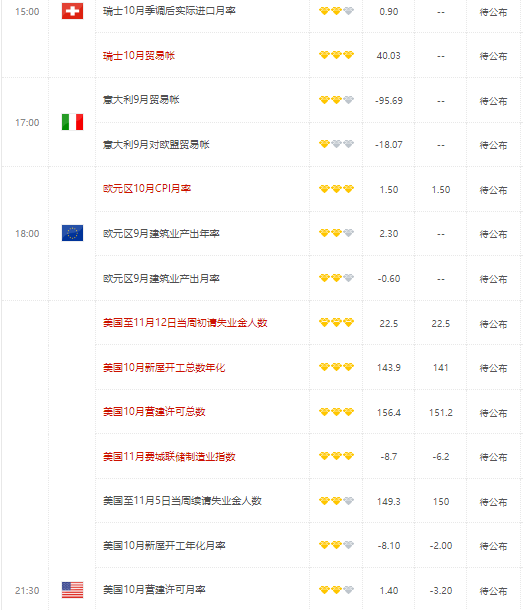
Task: Open 美国至11月12日当周初请失业金人数 link
Action: coord(185,323)
